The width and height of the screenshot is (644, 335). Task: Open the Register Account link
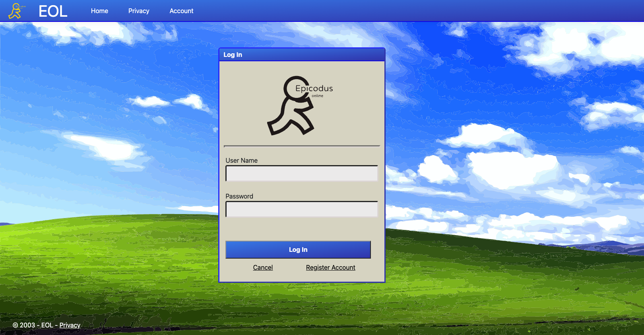point(331,268)
